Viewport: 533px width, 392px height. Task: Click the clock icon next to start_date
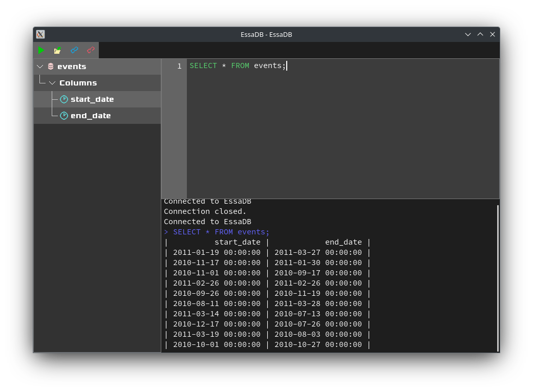(x=64, y=99)
